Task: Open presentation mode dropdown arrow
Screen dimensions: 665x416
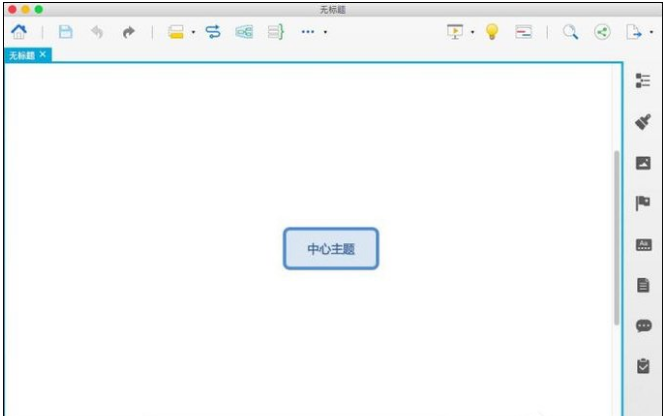Action: tap(472, 32)
